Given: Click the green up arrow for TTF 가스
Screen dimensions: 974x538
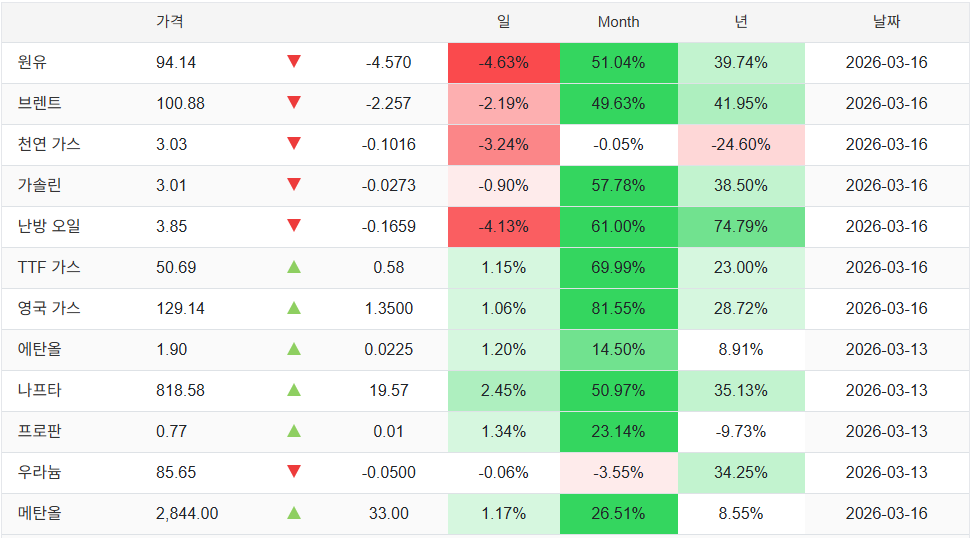Looking at the screenshot, I should click(294, 267).
